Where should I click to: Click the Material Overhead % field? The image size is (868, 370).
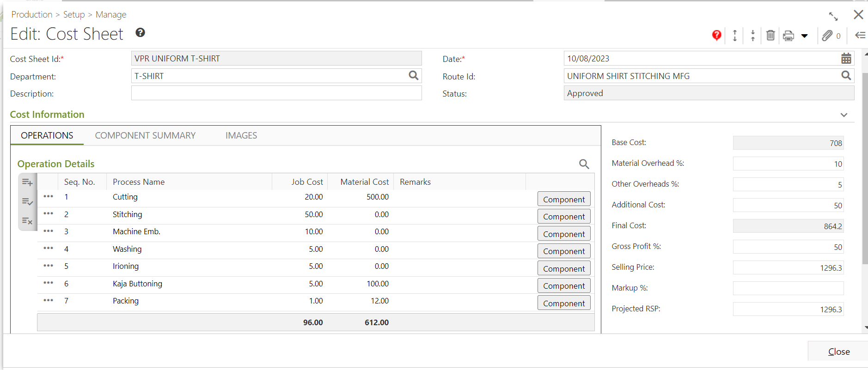click(788, 164)
